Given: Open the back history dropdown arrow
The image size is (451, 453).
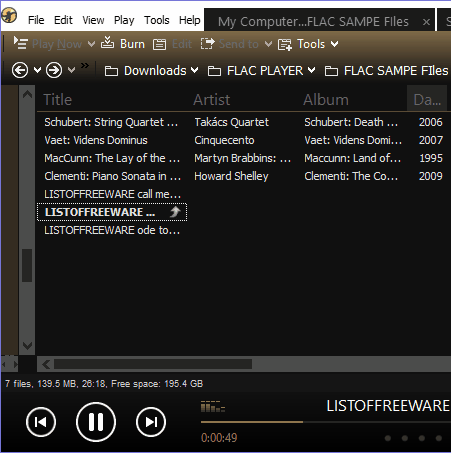Looking at the screenshot, I should click(37, 70).
